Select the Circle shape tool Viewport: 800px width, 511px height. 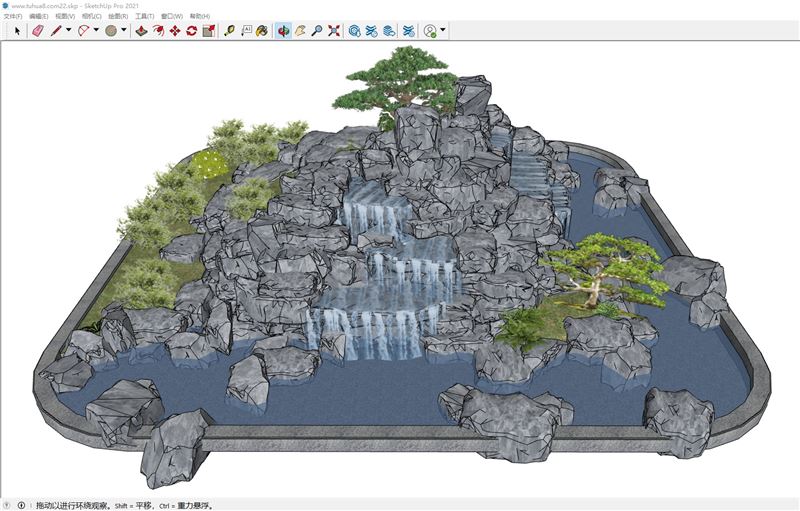[x=111, y=31]
